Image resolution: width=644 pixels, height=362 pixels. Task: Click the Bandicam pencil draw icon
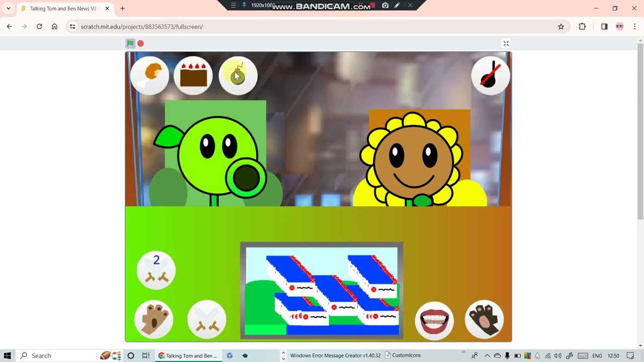coord(397,5)
